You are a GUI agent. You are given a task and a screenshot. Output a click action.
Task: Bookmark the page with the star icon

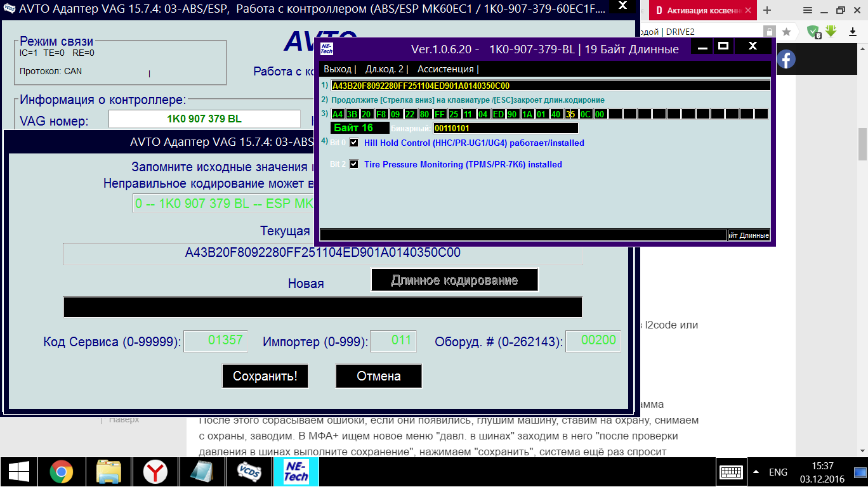(786, 32)
